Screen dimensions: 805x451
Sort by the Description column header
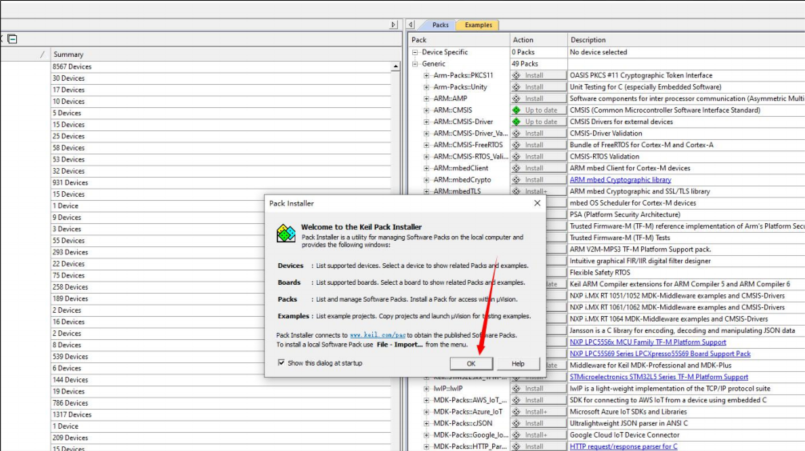pos(686,40)
